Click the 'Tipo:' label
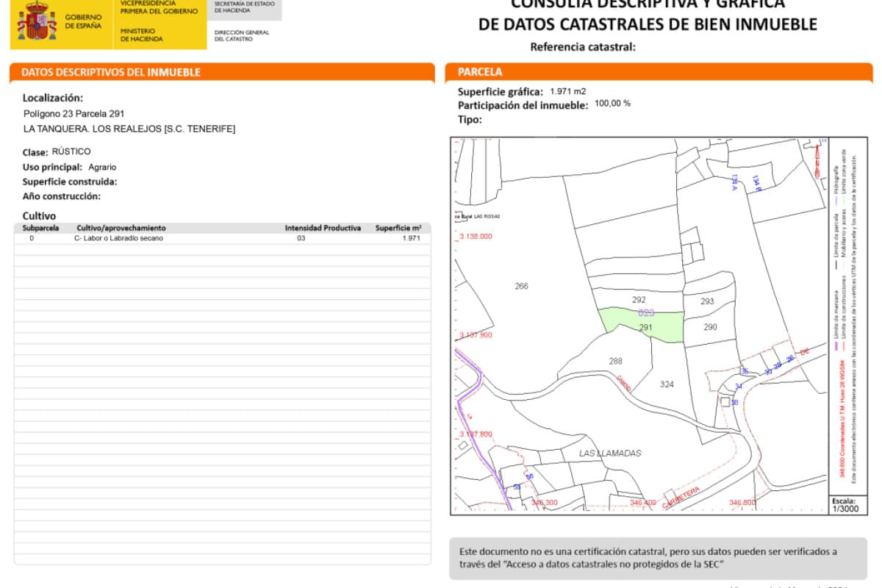Image resolution: width=882 pixels, height=588 pixels. coord(470,119)
